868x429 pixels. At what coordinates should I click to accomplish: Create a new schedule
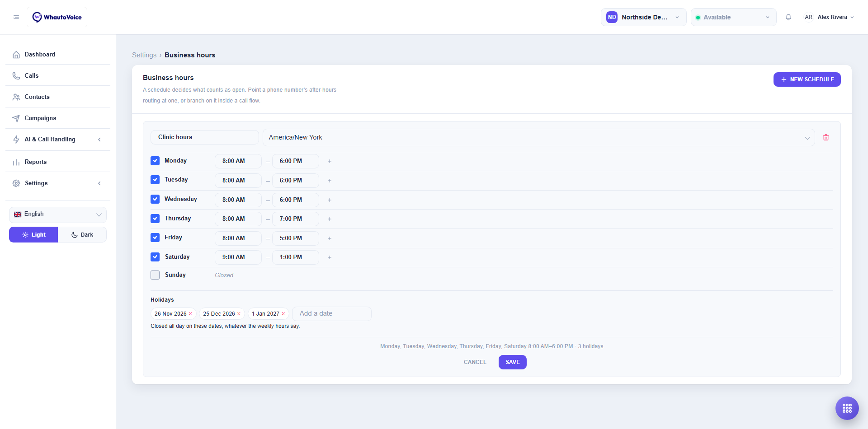click(807, 79)
